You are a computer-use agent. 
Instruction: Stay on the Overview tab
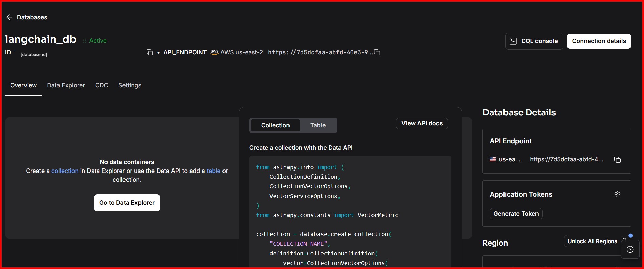23,85
